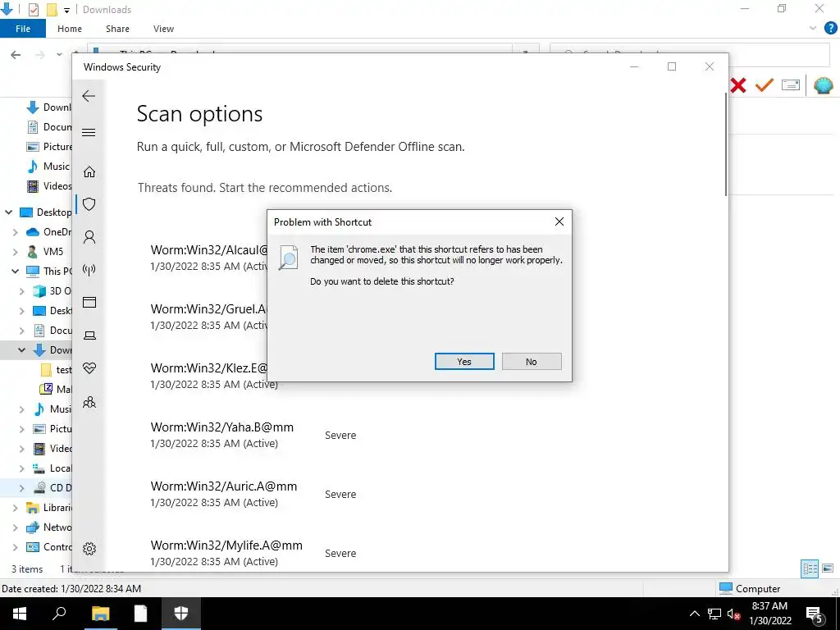The width and height of the screenshot is (840, 630).
Task: Open taskbar search
Action: coord(59,613)
